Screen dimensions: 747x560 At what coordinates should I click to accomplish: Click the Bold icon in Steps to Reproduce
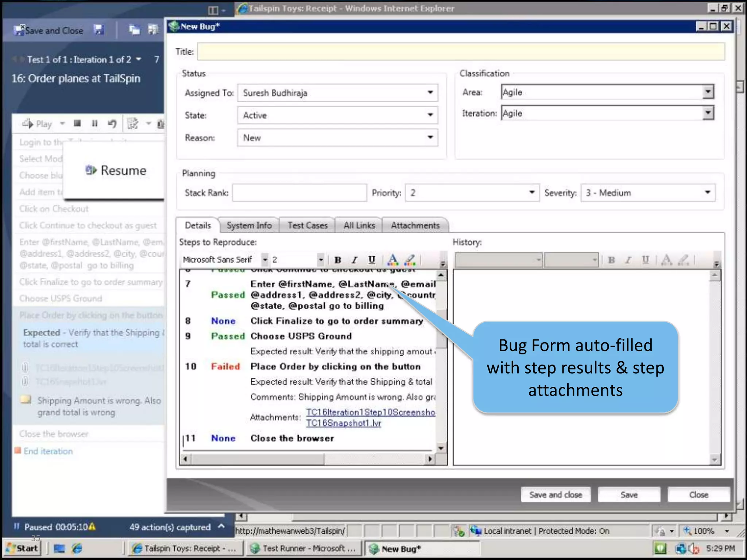point(338,260)
